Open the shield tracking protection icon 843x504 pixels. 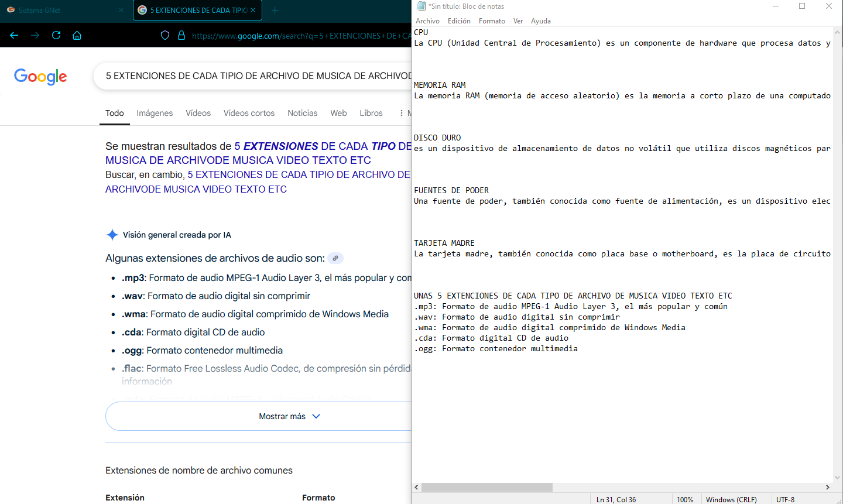coord(165,35)
